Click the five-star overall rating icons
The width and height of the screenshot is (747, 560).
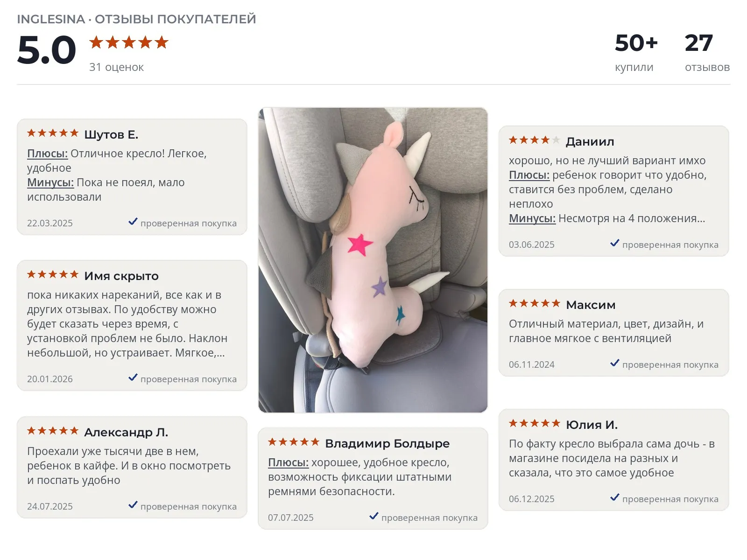[x=129, y=42]
